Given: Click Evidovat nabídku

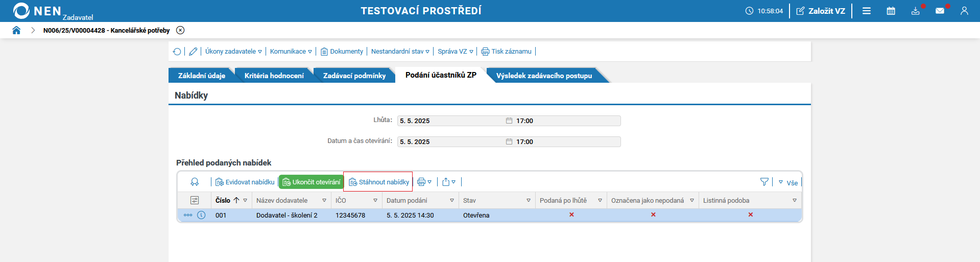Looking at the screenshot, I should [245, 182].
